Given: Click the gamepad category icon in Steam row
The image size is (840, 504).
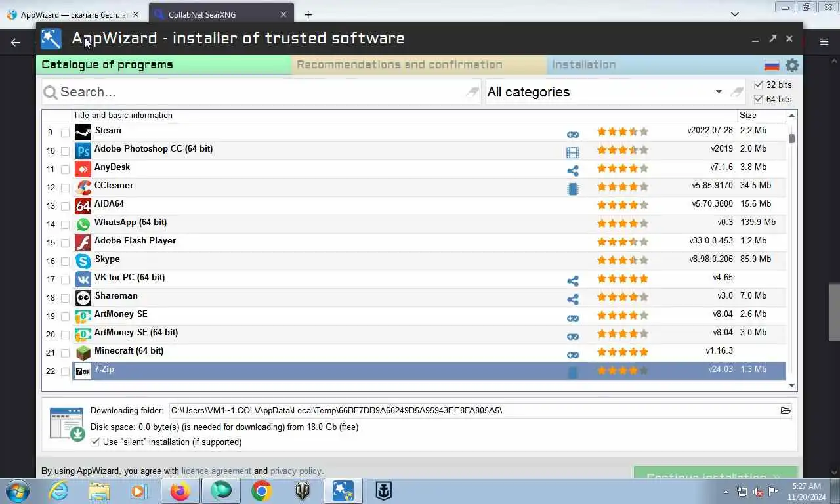Looking at the screenshot, I should [573, 135].
